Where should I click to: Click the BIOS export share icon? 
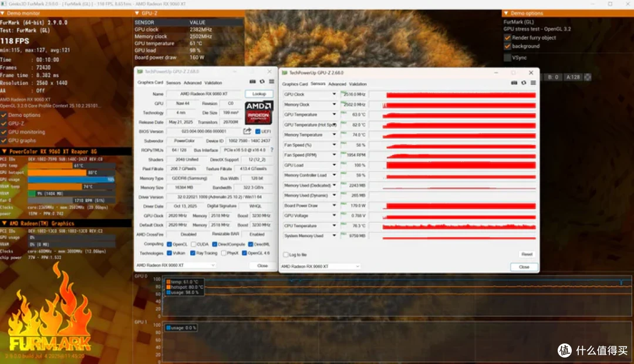point(247,131)
